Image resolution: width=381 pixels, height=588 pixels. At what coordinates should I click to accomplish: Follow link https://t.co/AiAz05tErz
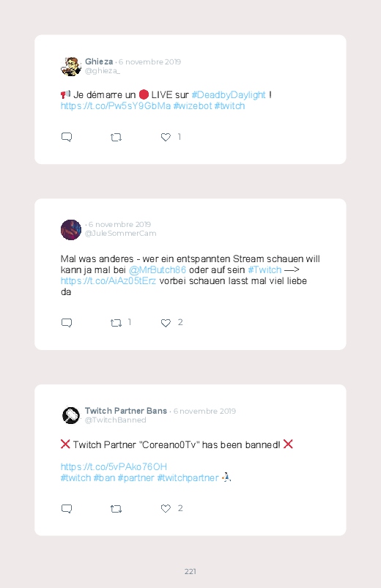tap(108, 281)
